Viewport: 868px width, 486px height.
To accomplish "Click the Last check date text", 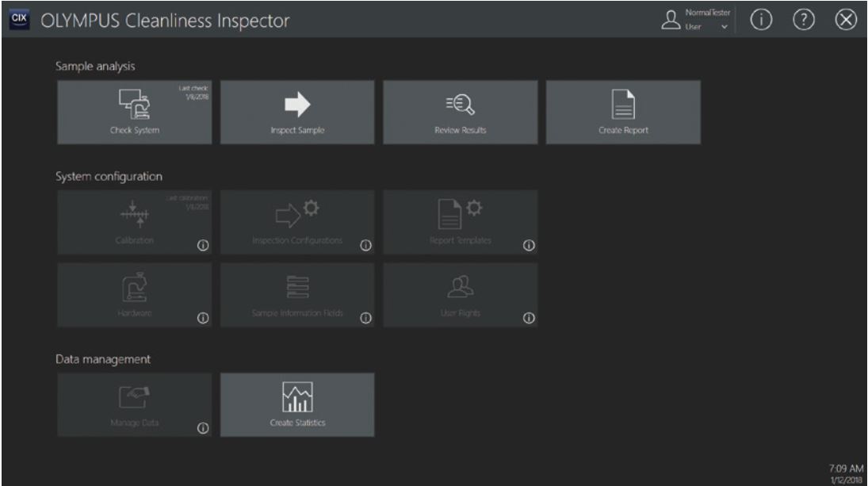I will 193,92.
